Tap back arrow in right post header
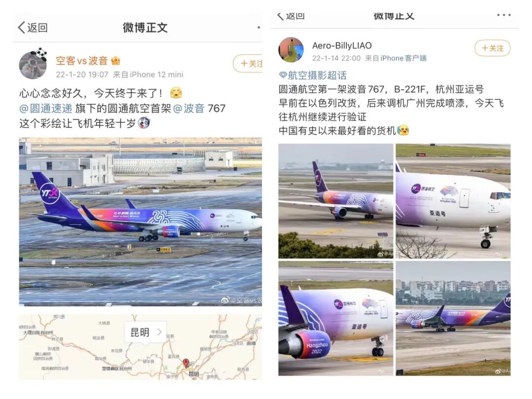 click(280, 16)
